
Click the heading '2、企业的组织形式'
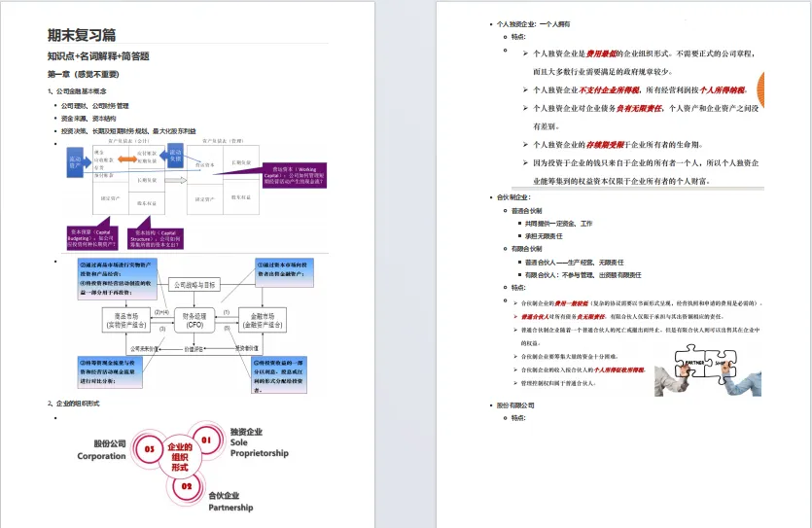[x=74, y=404]
